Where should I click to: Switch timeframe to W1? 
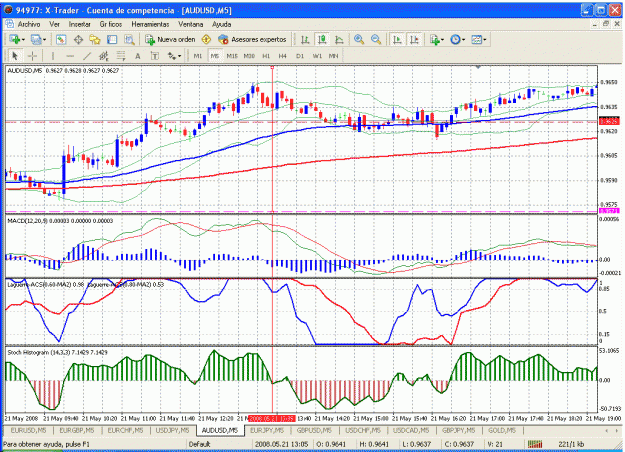coord(317,56)
